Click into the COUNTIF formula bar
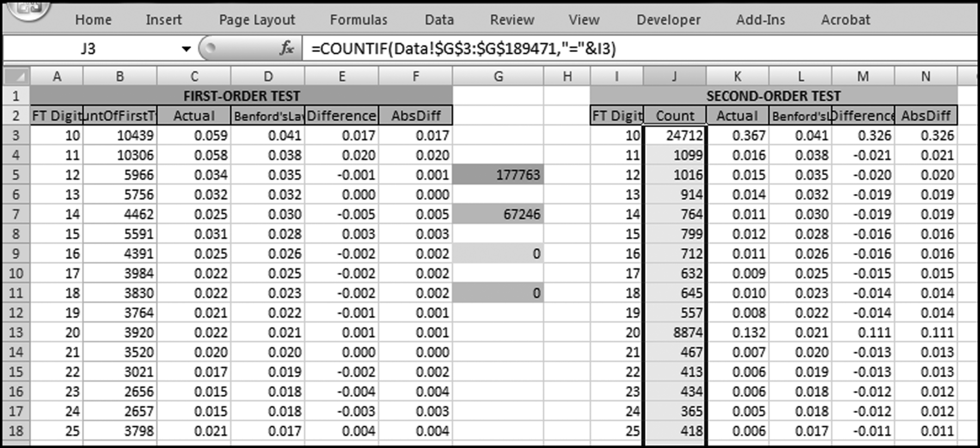 click(x=640, y=49)
